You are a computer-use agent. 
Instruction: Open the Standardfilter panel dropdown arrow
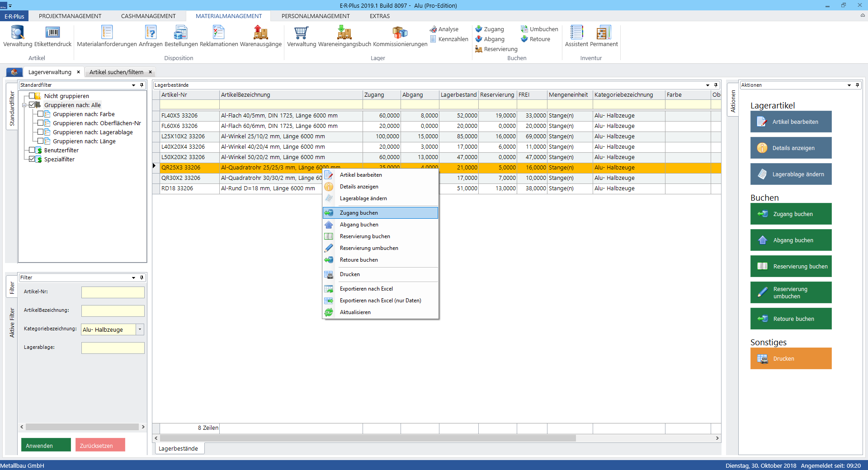click(x=133, y=85)
